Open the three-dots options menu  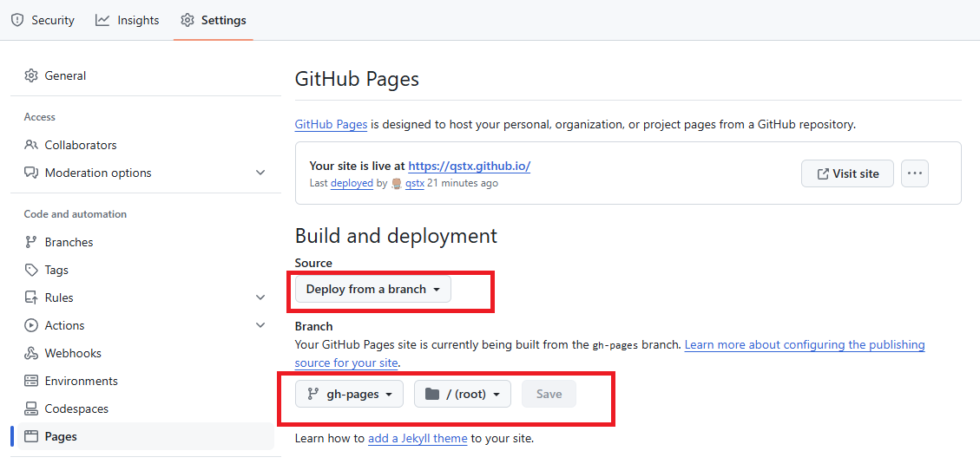pyautogui.click(x=915, y=173)
